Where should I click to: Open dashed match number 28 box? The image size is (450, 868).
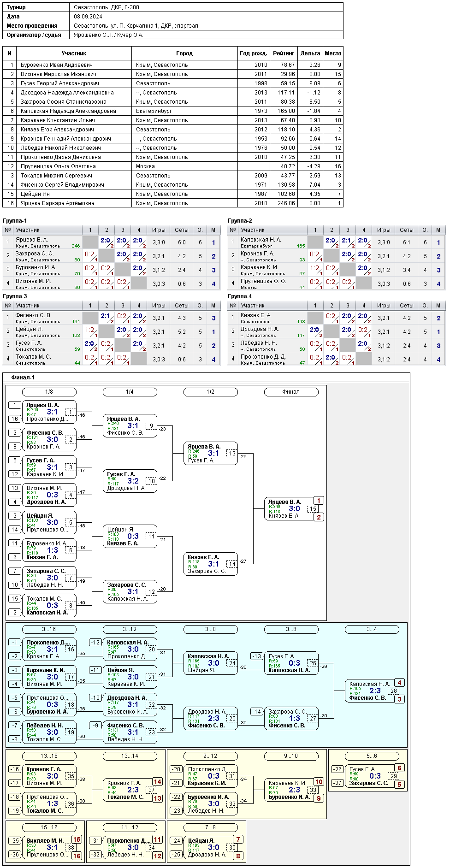pyautogui.click(x=393, y=691)
